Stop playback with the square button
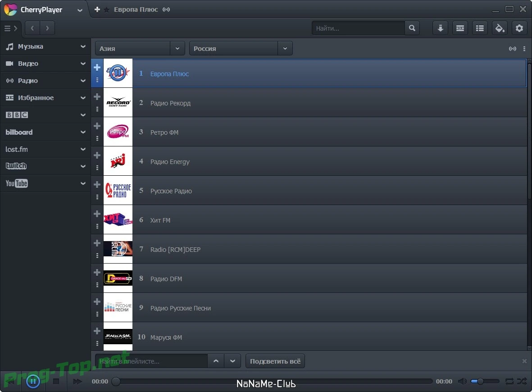This screenshot has width=532, height=392. click(x=56, y=382)
